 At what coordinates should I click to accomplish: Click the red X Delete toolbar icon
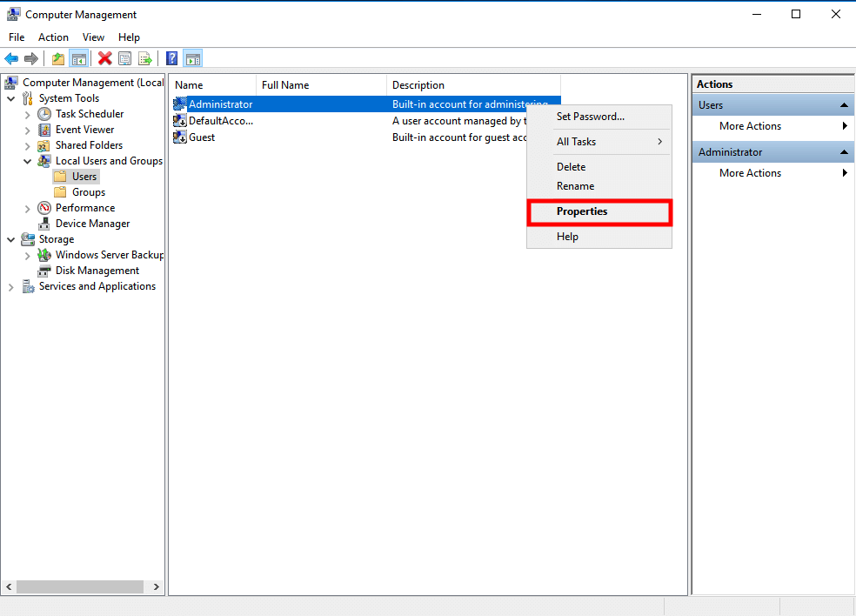pyautogui.click(x=104, y=58)
